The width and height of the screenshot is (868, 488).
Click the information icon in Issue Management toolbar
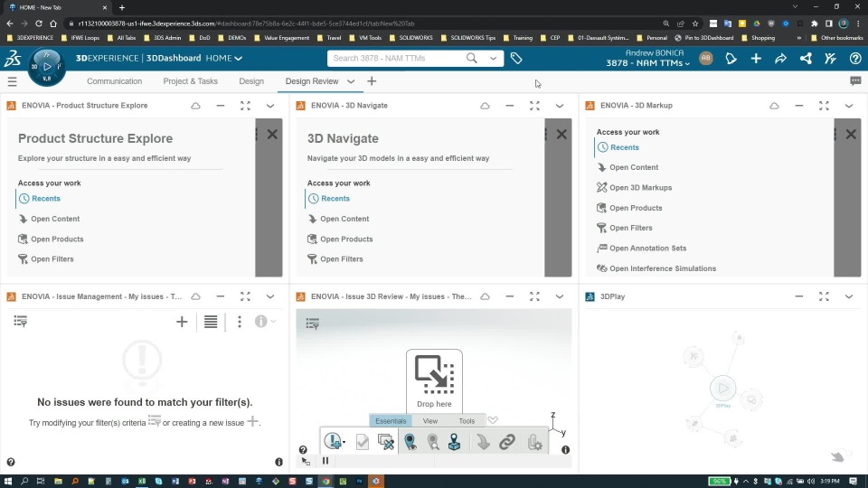click(x=260, y=322)
